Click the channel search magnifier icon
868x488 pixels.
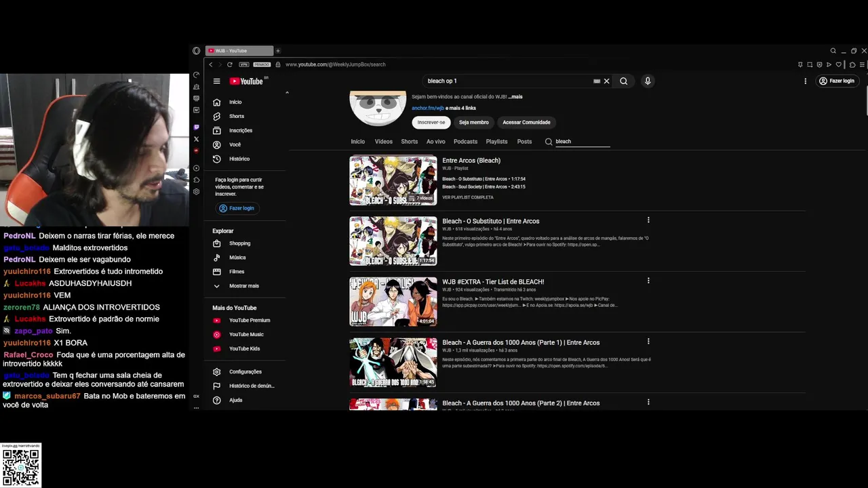tap(549, 142)
